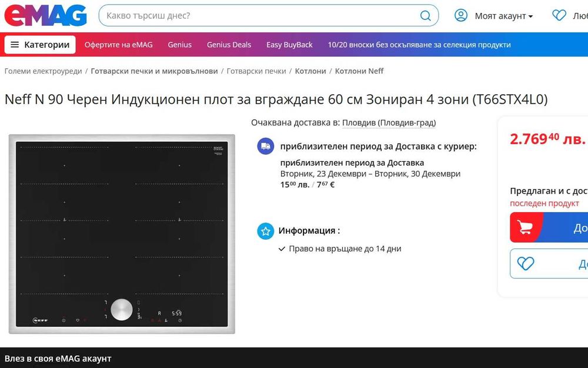588x368 pixels.
Task: Open '10/20 вноски без оскъпяване' promo link
Action: tap(419, 45)
